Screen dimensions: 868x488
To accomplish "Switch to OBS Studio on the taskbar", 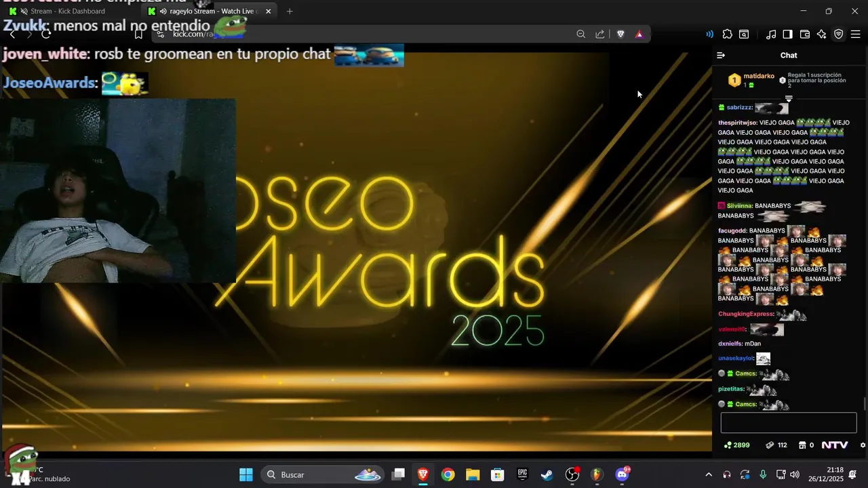I will coord(572,474).
